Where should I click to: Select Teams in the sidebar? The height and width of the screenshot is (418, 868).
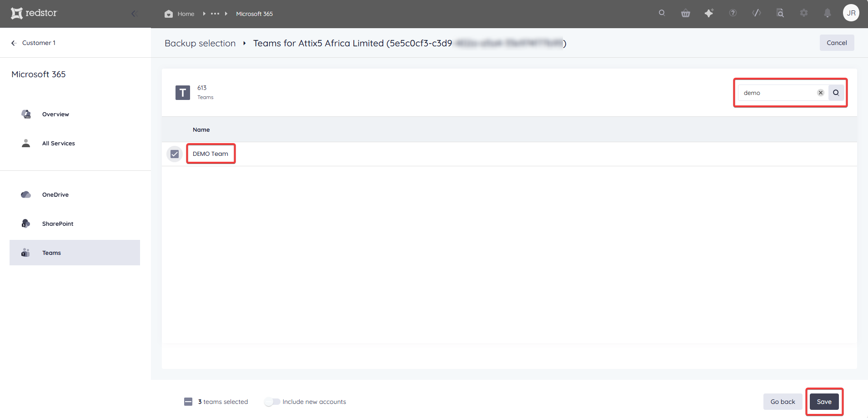(75, 253)
